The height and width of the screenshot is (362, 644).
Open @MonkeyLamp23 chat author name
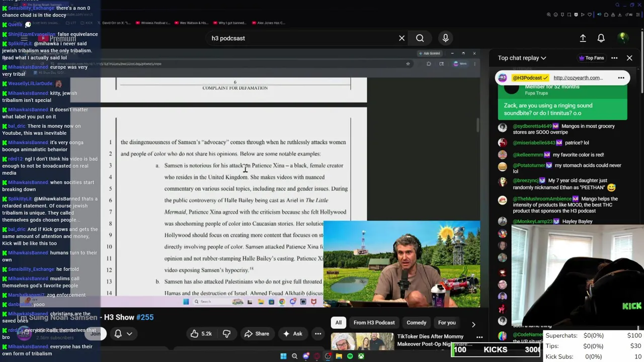coord(533,222)
